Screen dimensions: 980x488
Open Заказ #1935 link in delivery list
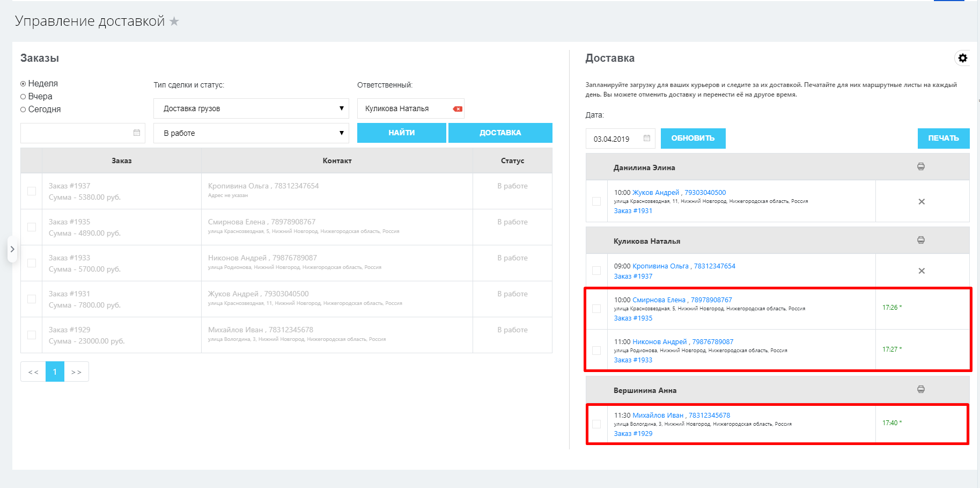tap(633, 318)
